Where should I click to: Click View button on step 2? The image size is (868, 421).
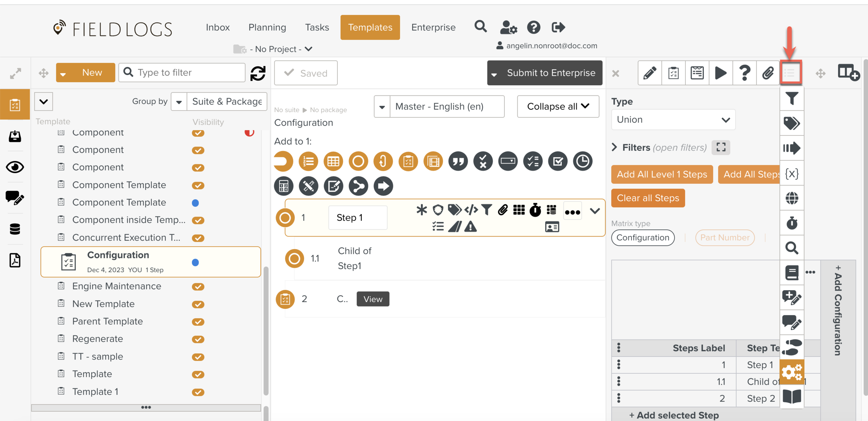pos(373,299)
